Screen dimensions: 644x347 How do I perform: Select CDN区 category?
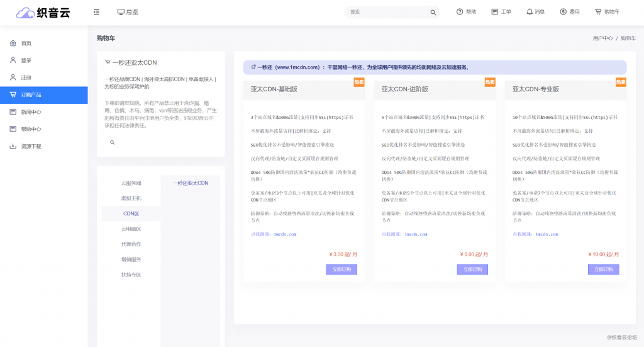(131, 213)
